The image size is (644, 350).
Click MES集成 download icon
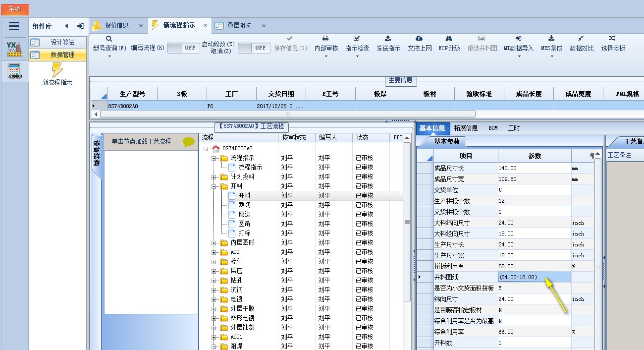click(551, 39)
